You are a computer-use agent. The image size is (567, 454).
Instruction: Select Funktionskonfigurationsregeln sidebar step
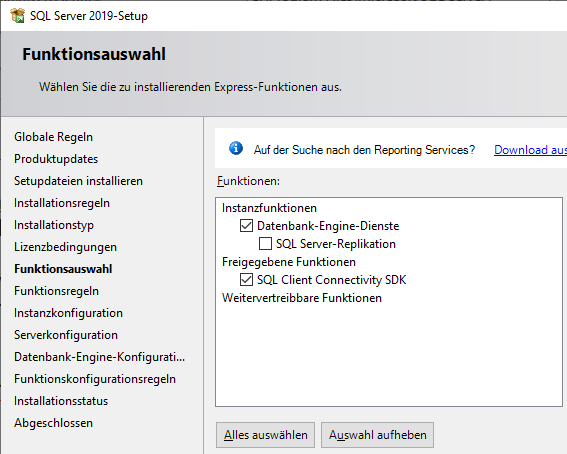[x=95, y=379]
